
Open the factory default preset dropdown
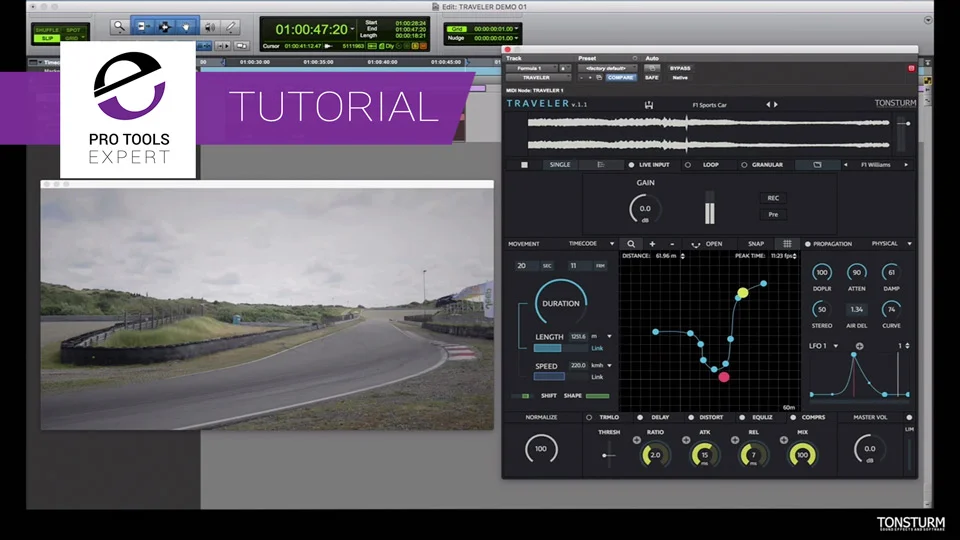pos(607,68)
